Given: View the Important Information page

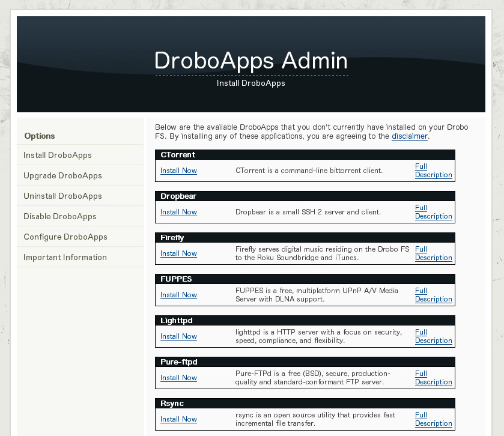Looking at the screenshot, I should [x=65, y=257].
